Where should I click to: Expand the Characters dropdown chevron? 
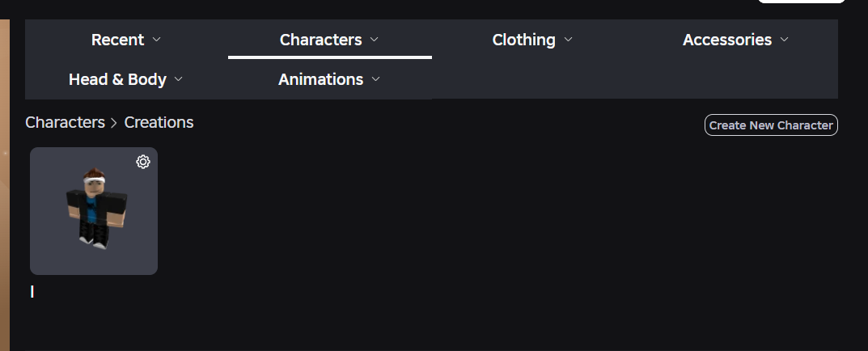click(x=374, y=39)
